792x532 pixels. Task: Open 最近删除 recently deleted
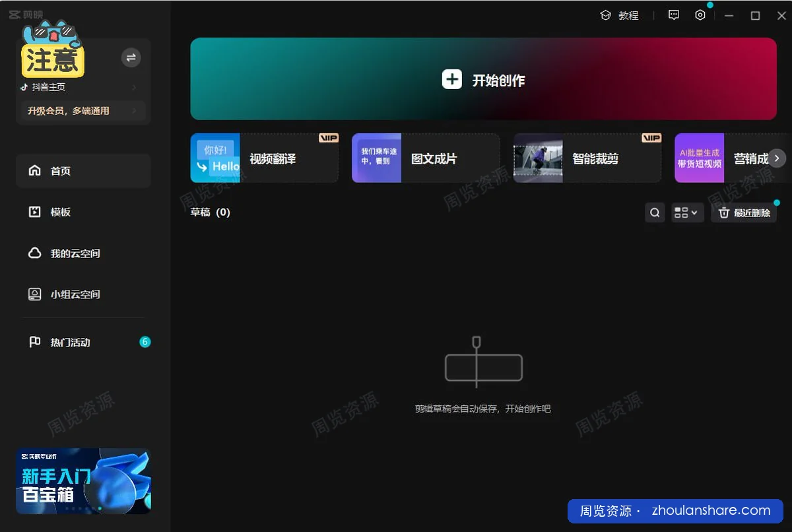click(744, 213)
